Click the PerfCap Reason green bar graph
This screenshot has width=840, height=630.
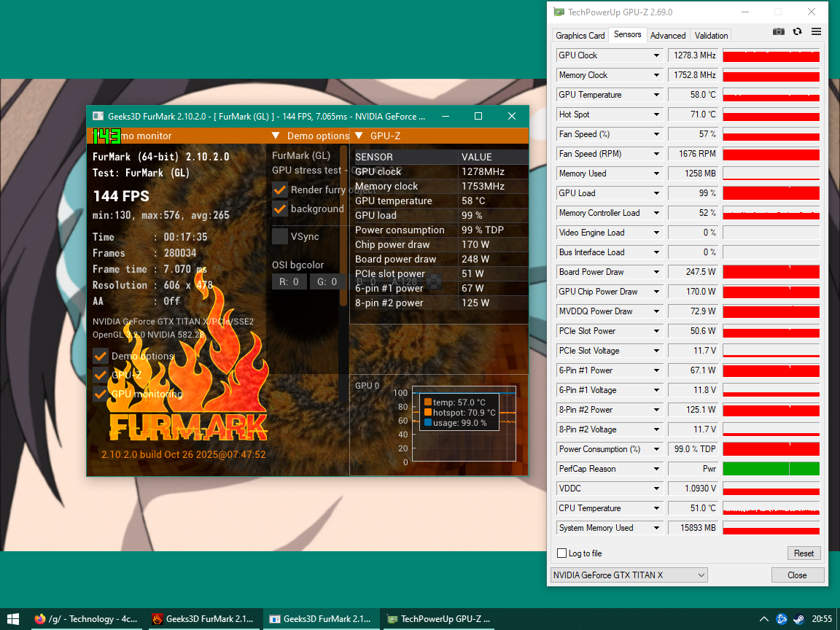click(771, 469)
